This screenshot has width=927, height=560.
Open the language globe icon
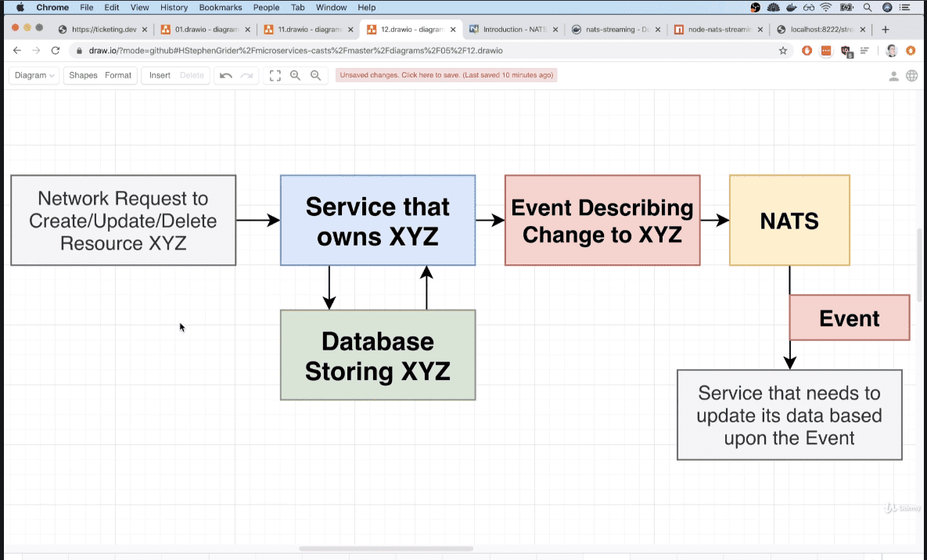coord(911,76)
